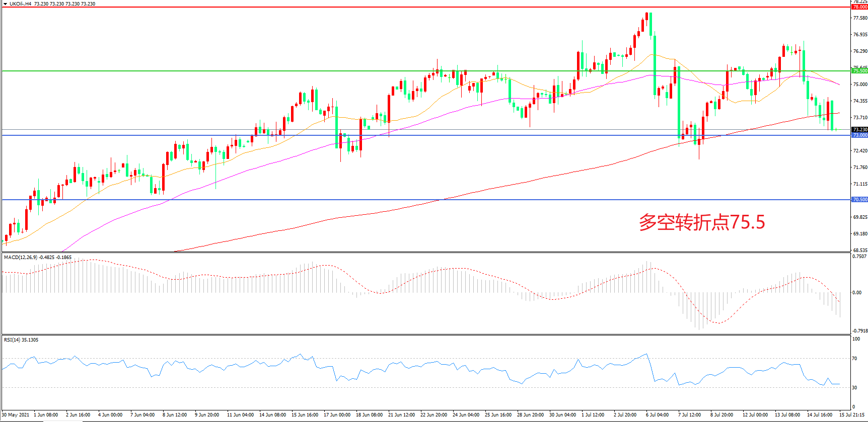The image size is (868, 422).
Task: Click the '30 May 2021' date label
Action: pyautogui.click(x=16, y=415)
